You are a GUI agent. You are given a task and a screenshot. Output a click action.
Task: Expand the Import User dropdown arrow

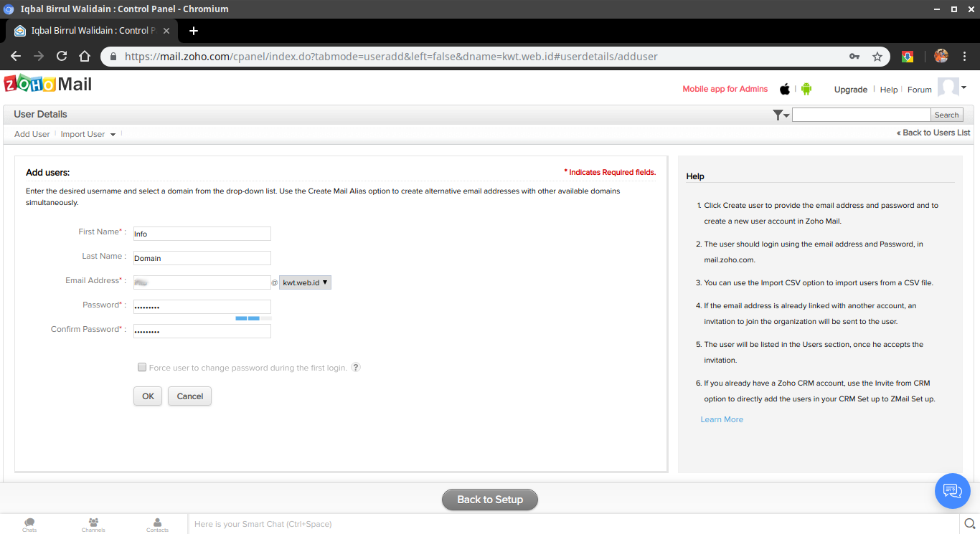(x=113, y=135)
